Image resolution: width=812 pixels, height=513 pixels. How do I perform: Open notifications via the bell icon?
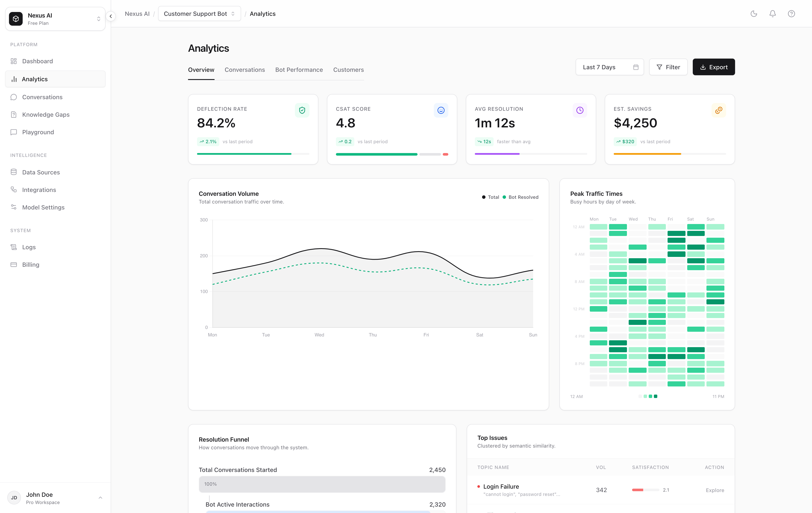coord(772,14)
